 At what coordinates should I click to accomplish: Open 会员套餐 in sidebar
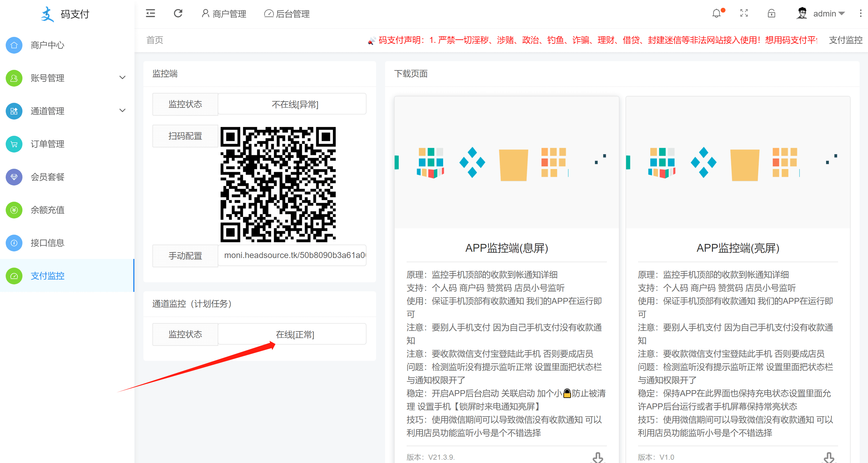67,177
